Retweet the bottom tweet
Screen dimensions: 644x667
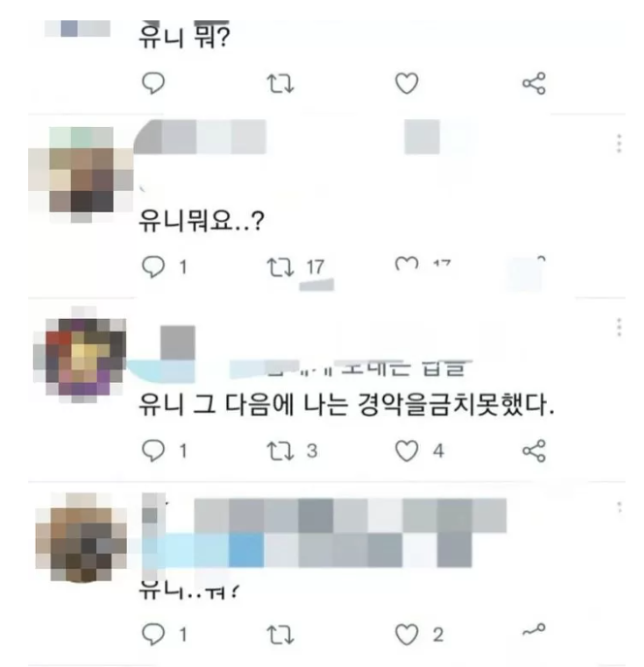pyautogui.click(x=280, y=635)
